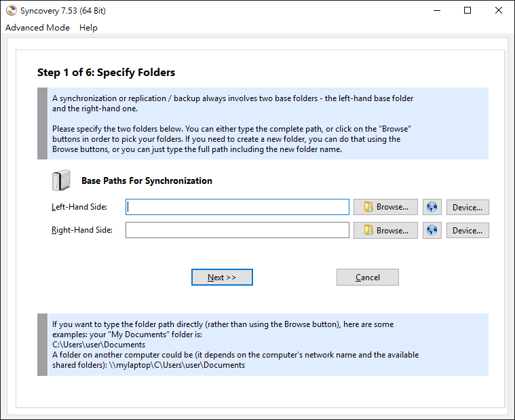Click the Step 1 of 6 heading
The width and height of the screenshot is (515, 420).
(106, 72)
